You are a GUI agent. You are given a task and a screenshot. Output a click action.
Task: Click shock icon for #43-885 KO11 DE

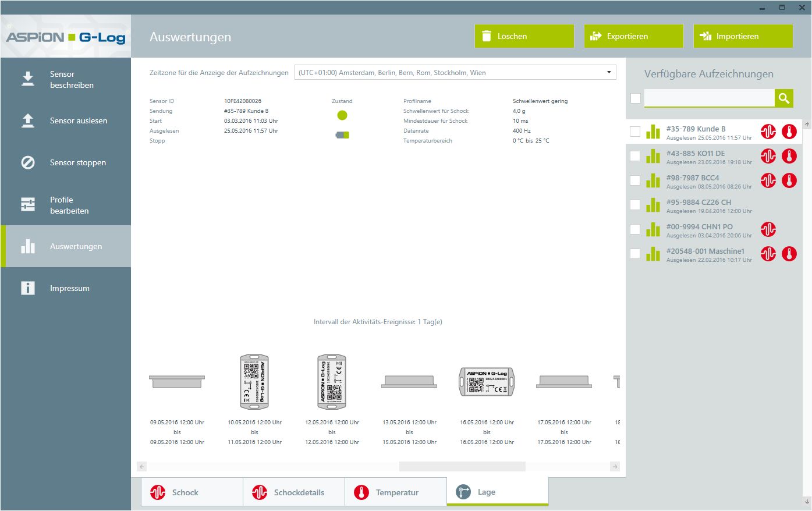pos(768,156)
